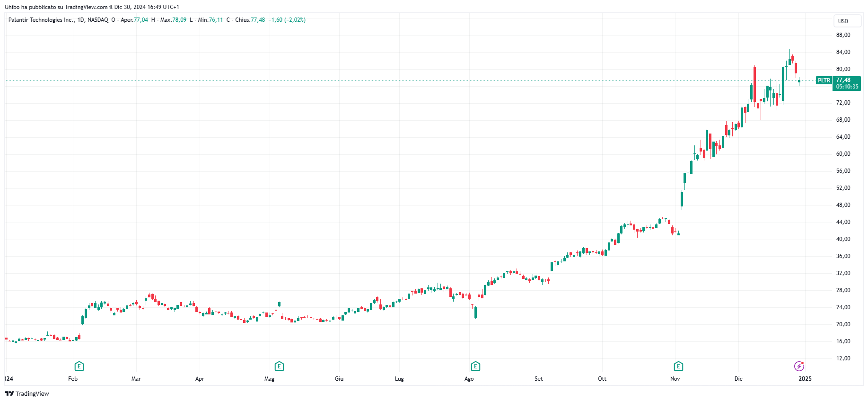
Task: Click the 12,00 price axis label
Action: coord(843,358)
